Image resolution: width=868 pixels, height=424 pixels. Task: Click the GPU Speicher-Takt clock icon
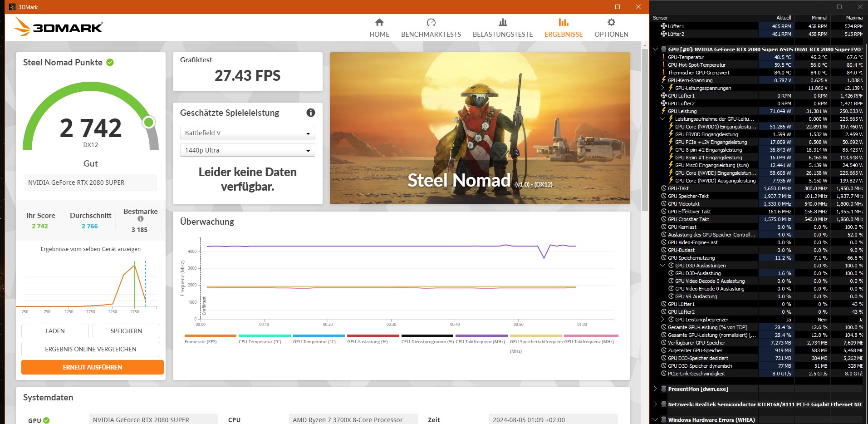tap(663, 196)
